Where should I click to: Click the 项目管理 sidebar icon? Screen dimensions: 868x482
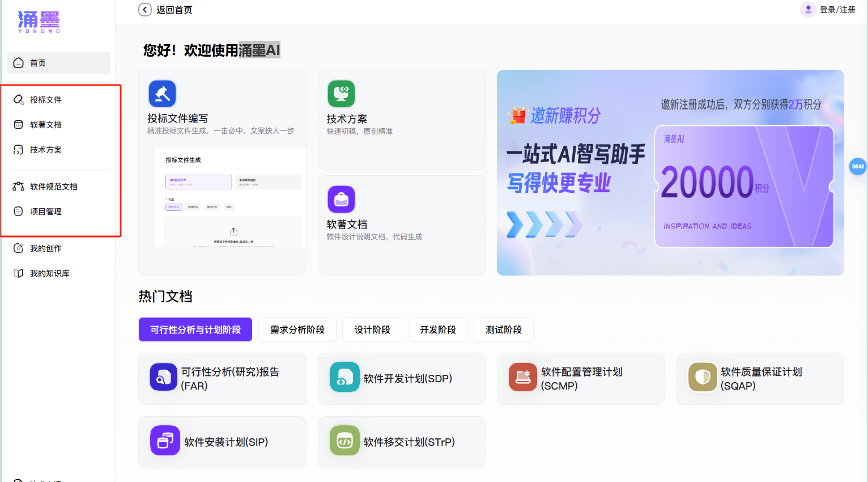pyautogui.click(x=19, y=212)
